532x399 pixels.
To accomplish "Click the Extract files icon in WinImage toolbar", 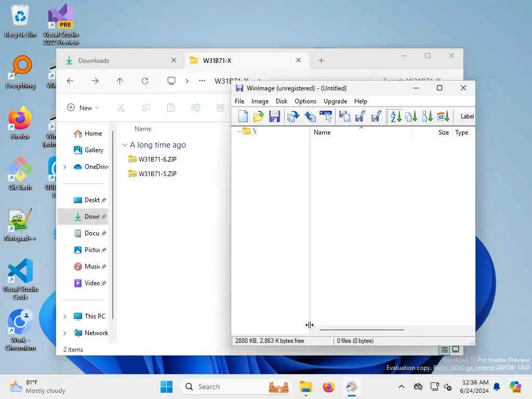I will (x=310, y=116).
